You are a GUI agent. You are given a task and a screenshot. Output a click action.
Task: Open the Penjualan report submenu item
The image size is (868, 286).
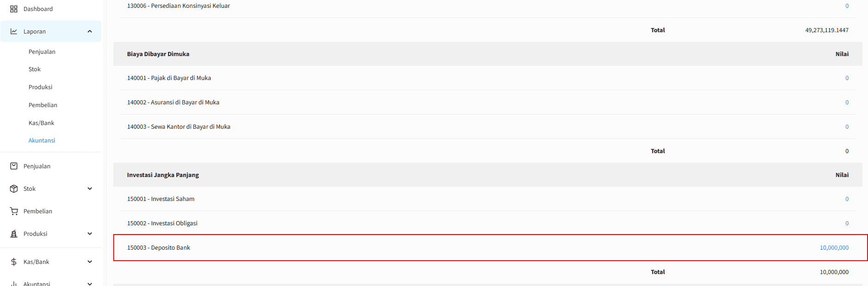tap(42, 51)
